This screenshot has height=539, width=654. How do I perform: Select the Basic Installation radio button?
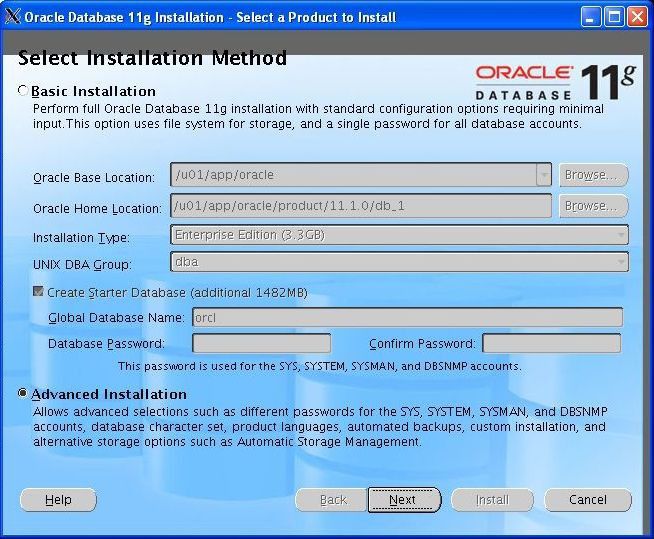tap(23, 91)
